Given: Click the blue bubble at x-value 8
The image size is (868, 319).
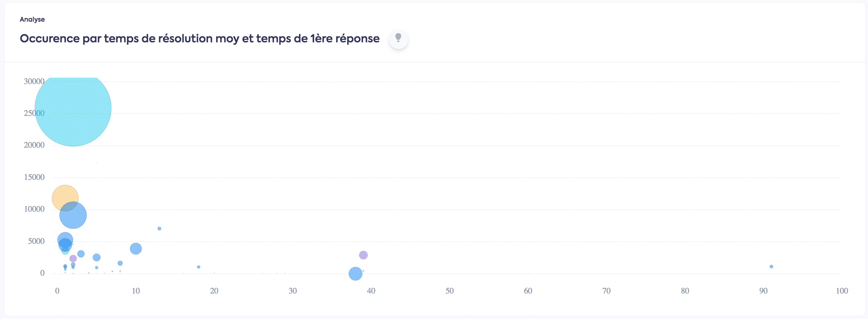Looking at the screenshot, I should click(120, 263).
